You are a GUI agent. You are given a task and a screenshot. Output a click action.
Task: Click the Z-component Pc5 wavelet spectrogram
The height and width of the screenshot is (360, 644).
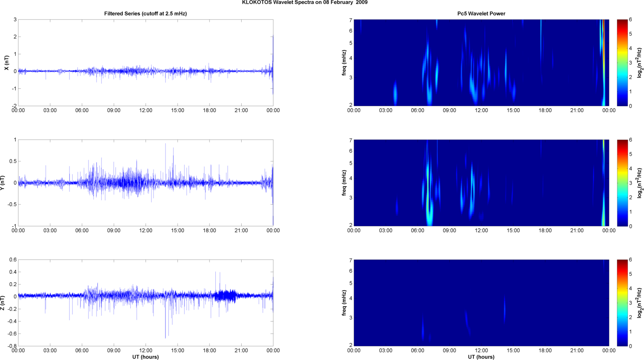click(x=481, y=303)
